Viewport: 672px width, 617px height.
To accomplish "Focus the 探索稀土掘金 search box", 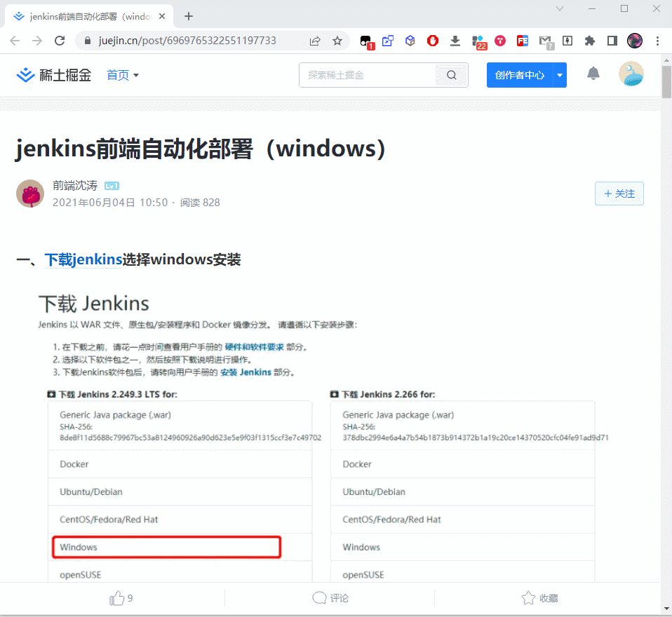I will [368, 75].
